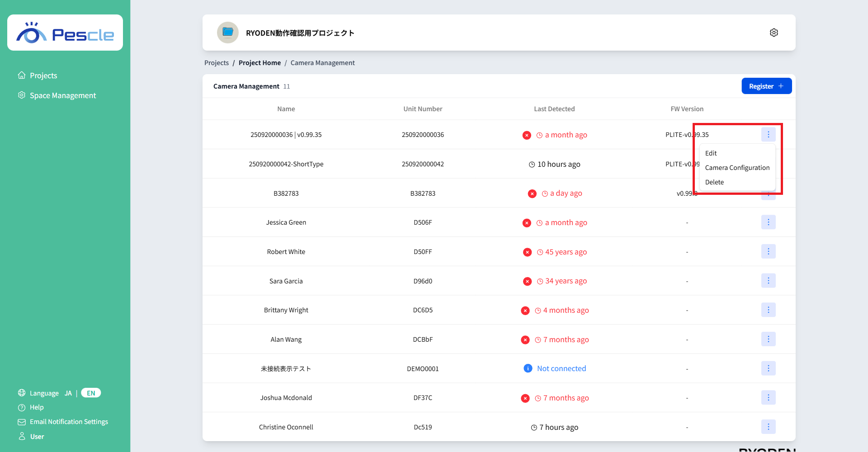Open Space Management in sidebar
The image size is (868, 452).
tap(63, 95)
